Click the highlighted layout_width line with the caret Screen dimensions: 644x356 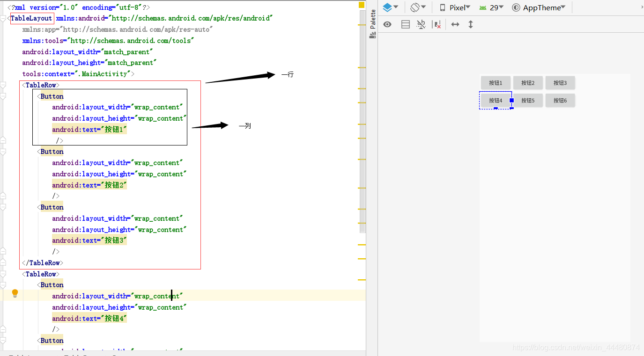(x=118, y=296)
